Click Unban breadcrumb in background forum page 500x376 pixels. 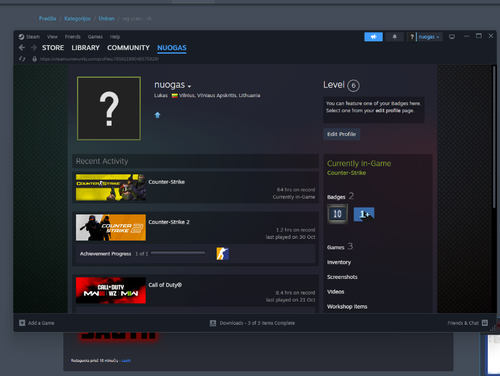pos(106,19)
